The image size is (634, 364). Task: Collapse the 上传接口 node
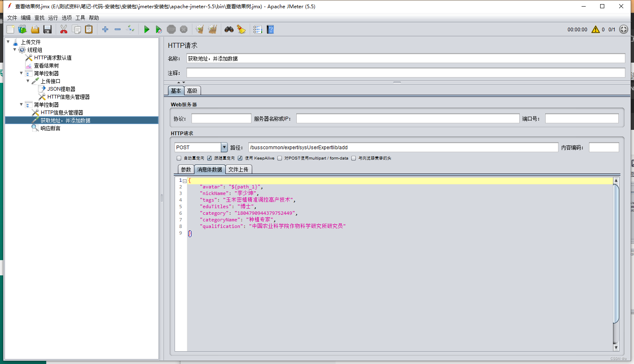27,81
